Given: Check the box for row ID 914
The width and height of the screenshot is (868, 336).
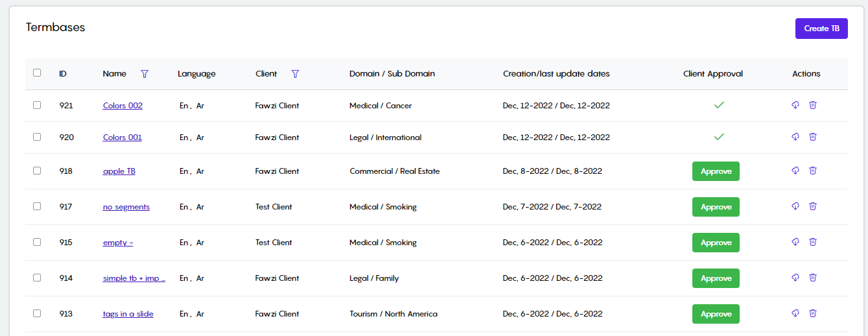Looking at the screenshot, I should (37, 278).
